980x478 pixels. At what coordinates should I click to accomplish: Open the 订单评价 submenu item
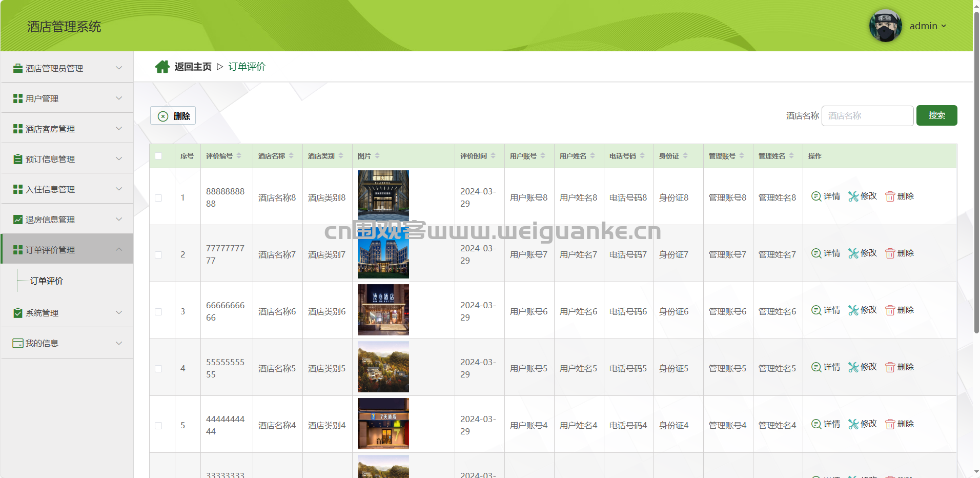(47, 281)
